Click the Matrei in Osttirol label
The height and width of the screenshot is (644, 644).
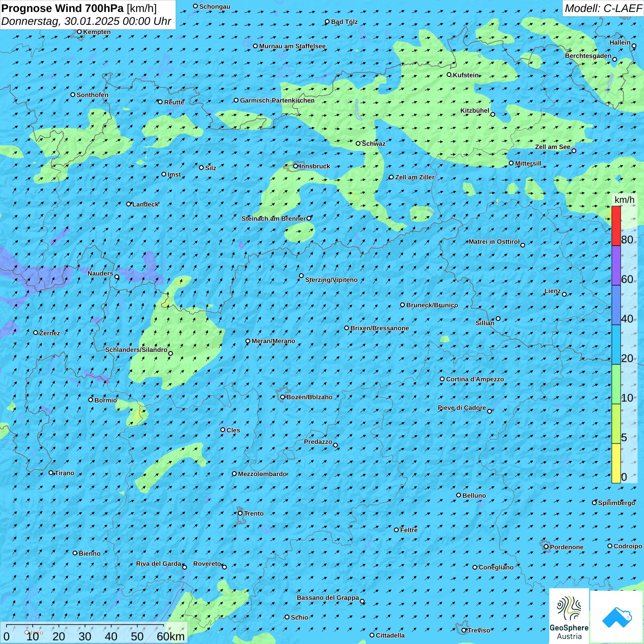494,241
